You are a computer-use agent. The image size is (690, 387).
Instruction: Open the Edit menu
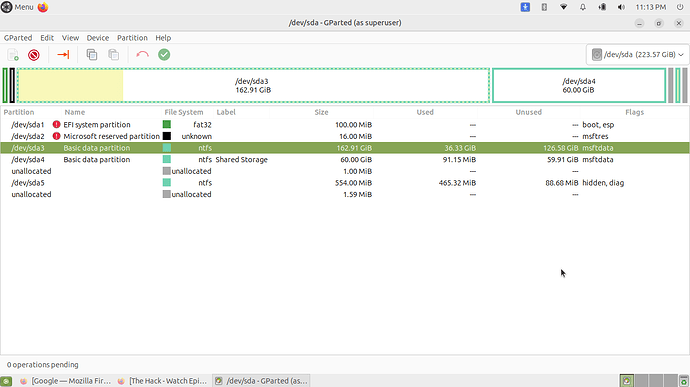47,38
